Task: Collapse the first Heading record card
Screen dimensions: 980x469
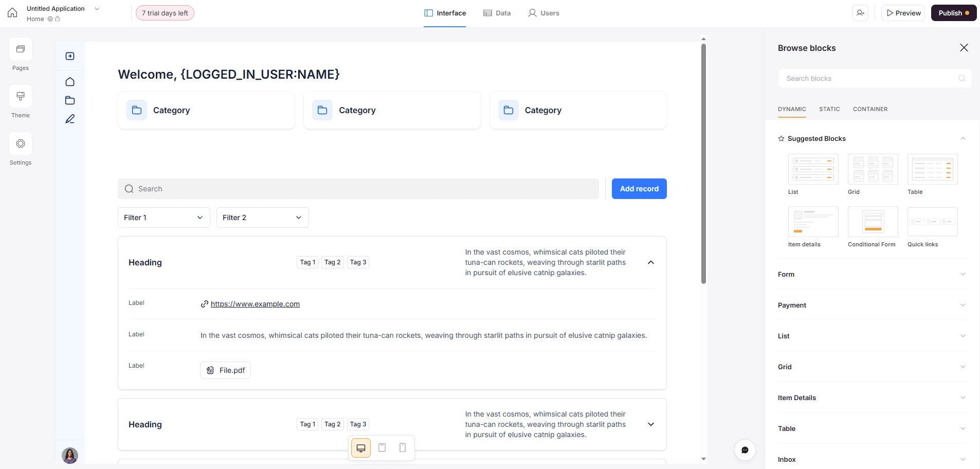Action: point(650,262)
